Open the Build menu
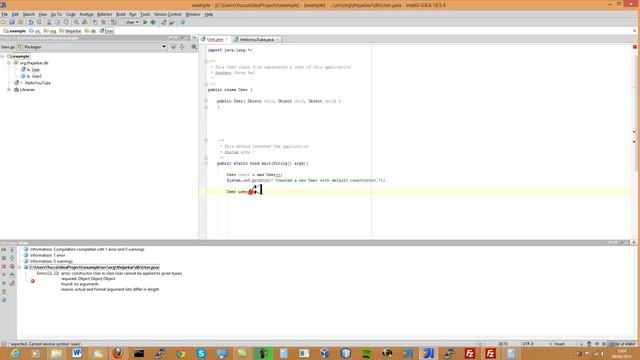 pyautogui.click(x=121, y=14)
